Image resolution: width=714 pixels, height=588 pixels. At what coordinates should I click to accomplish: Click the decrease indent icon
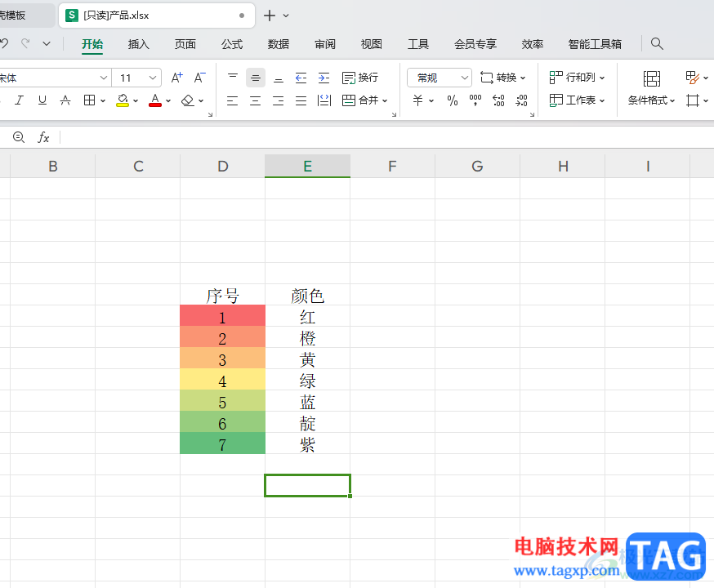tap(301, 78)
